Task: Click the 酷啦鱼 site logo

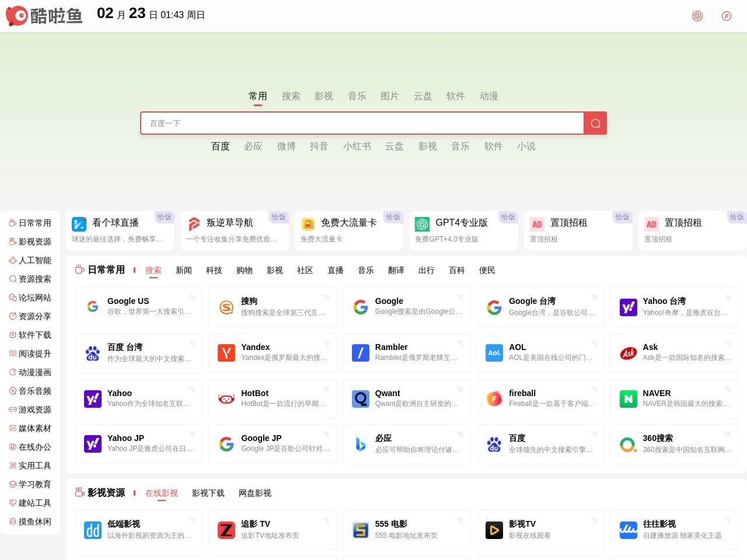Action: coord(44,16)
